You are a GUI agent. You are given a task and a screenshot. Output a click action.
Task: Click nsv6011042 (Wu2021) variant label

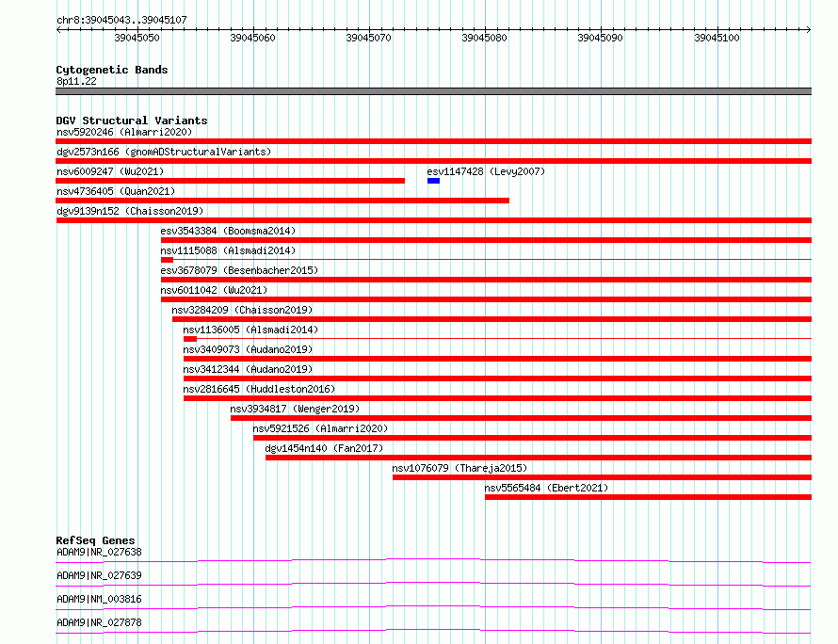[214, 290]
